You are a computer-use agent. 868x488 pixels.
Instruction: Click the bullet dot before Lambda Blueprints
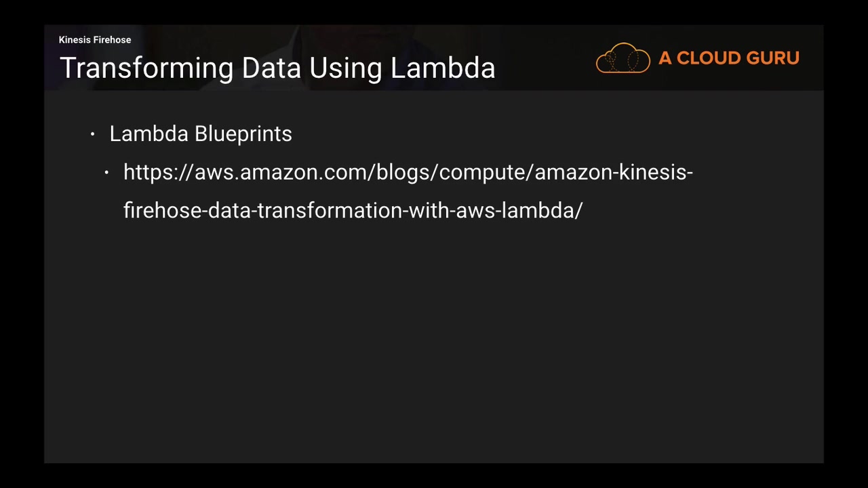click(x=93, y=134)
